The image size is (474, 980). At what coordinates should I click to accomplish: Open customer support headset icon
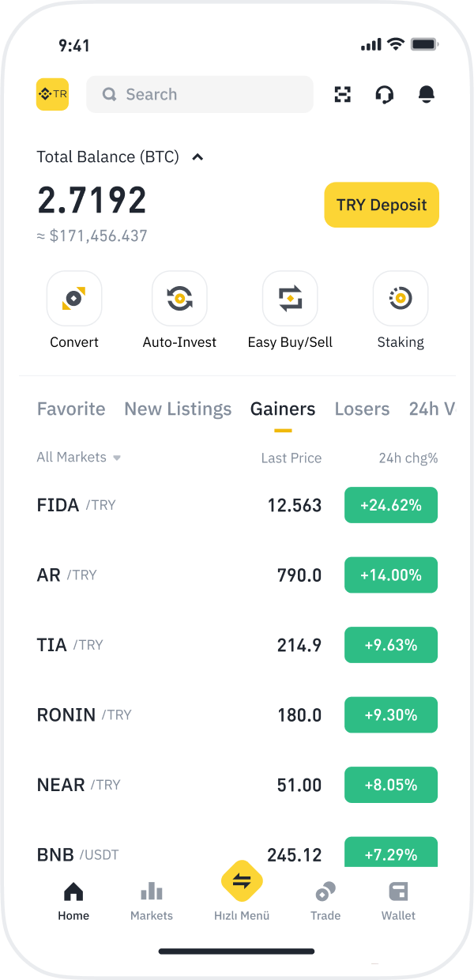(x=385, y=94)
